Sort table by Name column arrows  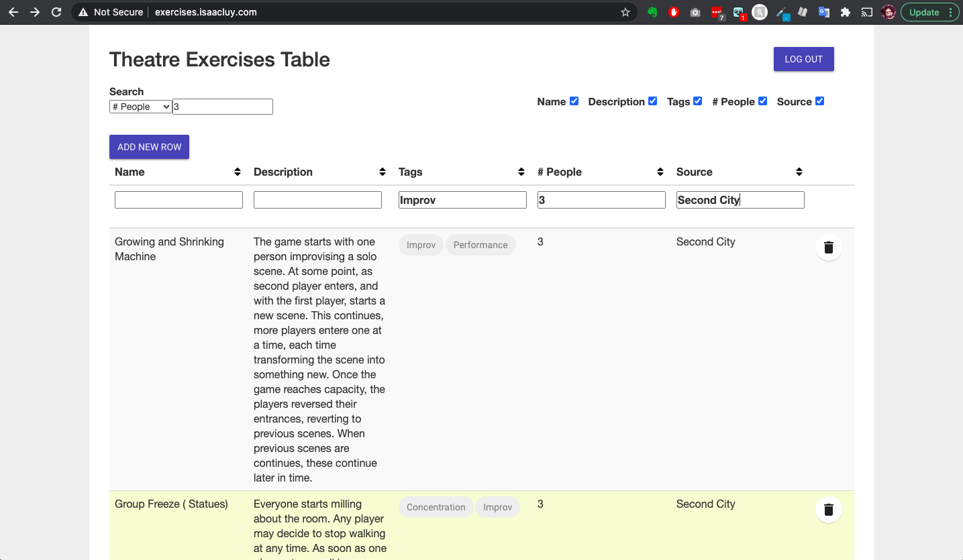click(x=238, y=172)
